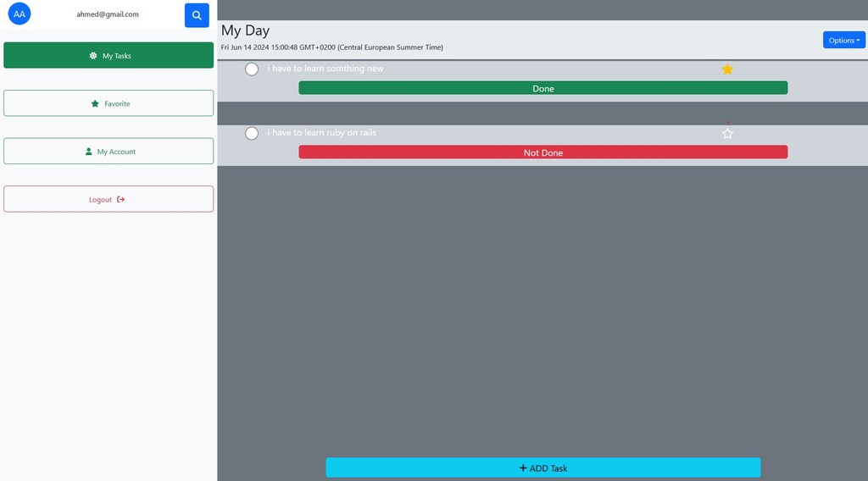Click the date and time line under My Day
868x481 pixels.
pos(332,47)
